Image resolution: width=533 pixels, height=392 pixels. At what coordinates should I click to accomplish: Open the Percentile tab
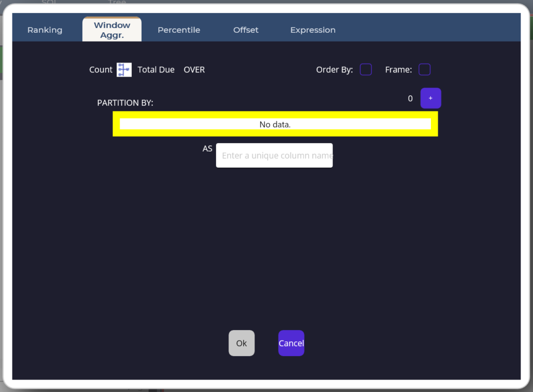179,30
